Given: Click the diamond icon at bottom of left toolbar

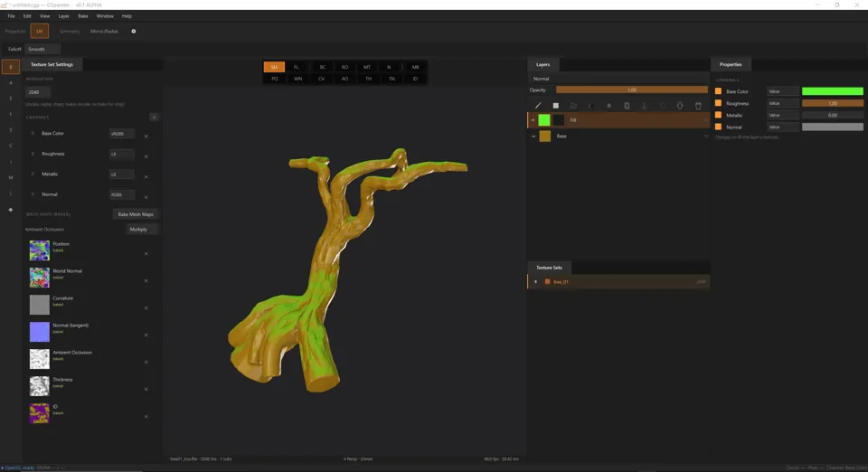Looking at the screenshot, I should click(x=11, y=210).
